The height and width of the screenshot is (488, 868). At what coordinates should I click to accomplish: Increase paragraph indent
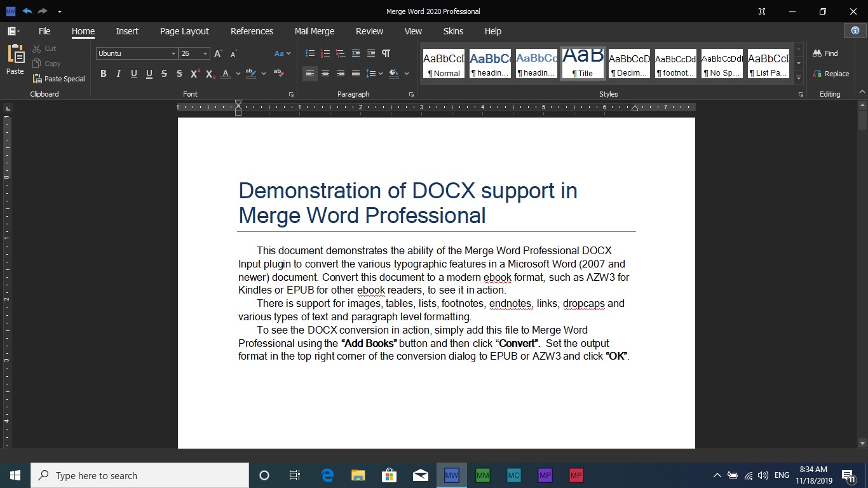pos(371,53)
